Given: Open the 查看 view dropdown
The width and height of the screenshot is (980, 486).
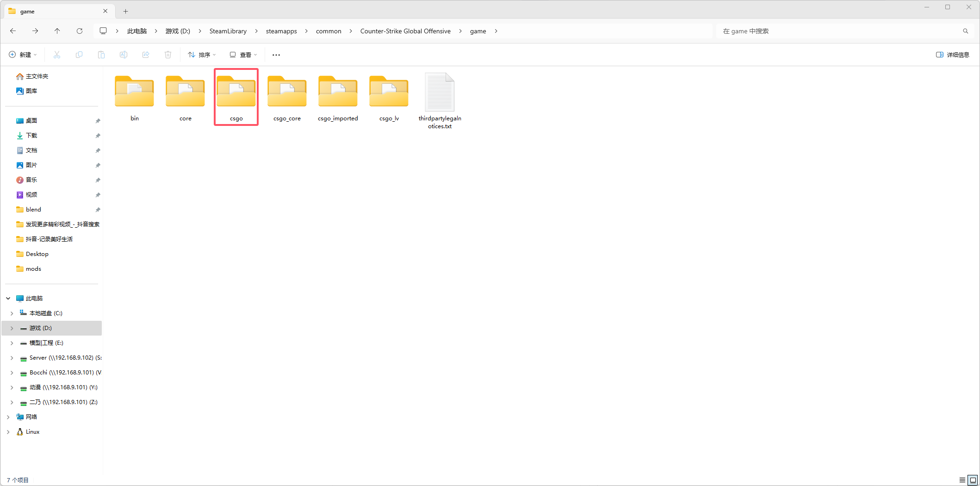Looking at the screenshot, I should click(243, 55).
